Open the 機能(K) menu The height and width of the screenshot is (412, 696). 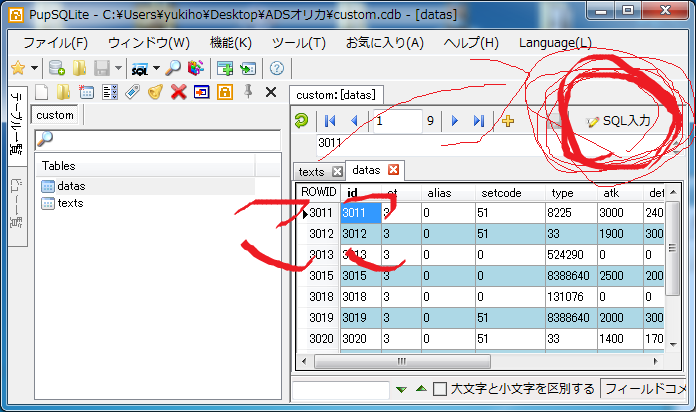230,43
